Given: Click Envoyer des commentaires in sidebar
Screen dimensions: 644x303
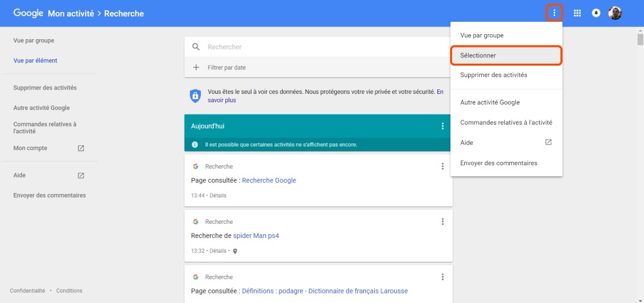Looking at the screenshot, I should [50, 195].
